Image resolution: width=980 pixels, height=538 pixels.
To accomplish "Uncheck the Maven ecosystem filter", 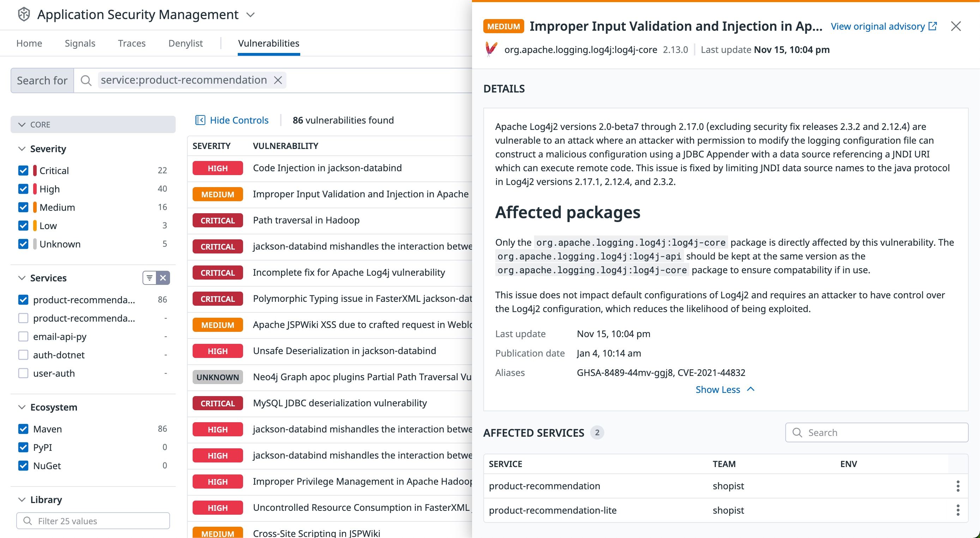I will click(x=23, y=429).
